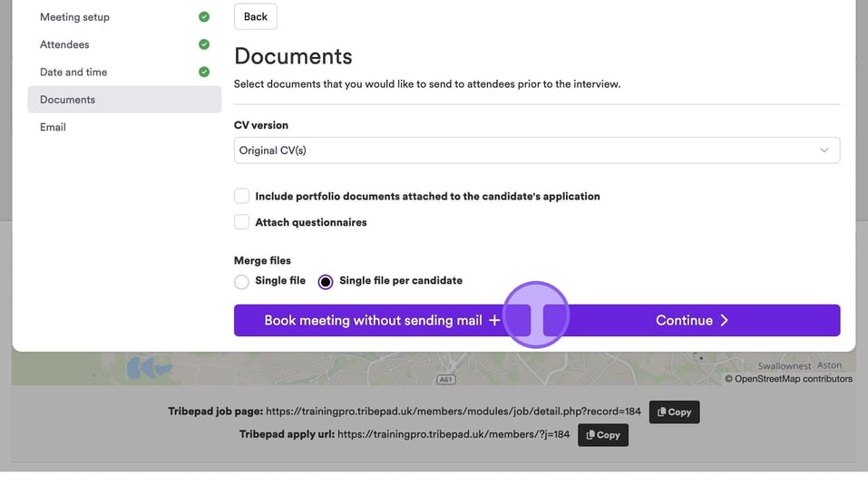Click the copy icon for Tribepad apply url

tap(590, 435)
